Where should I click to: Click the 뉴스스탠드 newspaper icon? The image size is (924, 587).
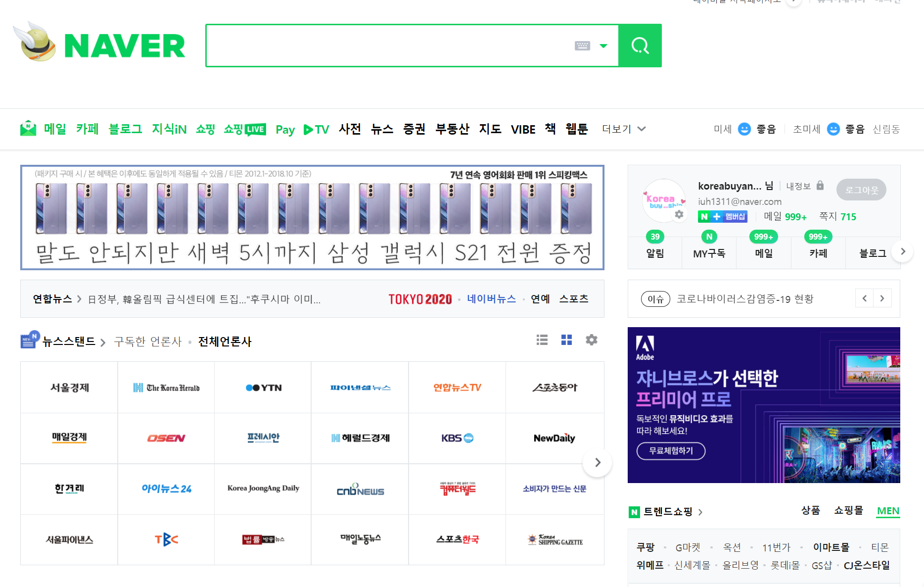tap(30, 340)
